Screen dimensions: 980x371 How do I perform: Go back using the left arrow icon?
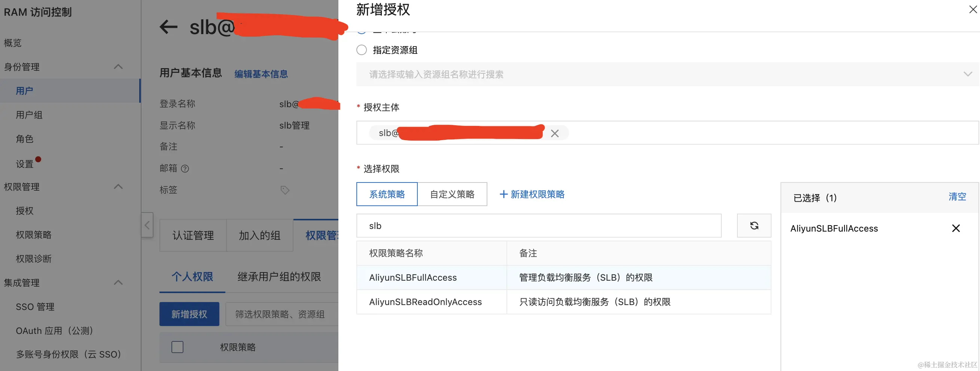tap(168, 27)
